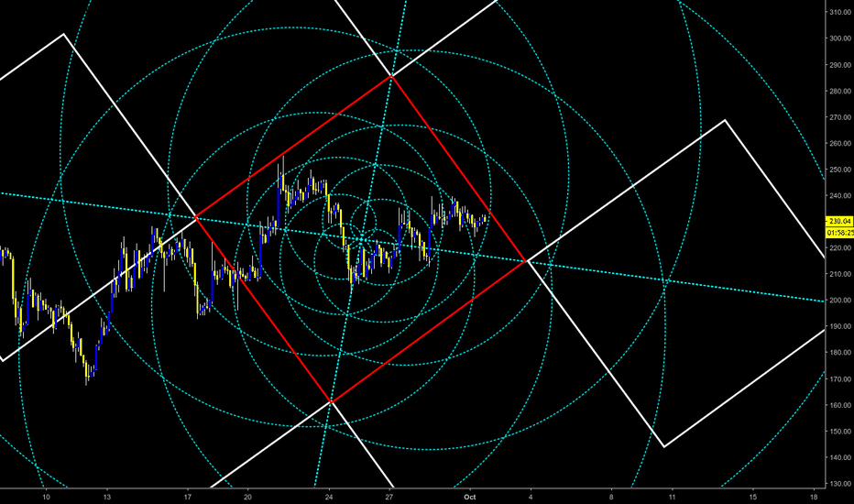Click the 150.00 price axis label
The image size is (854, 504).
coord(840,431)
